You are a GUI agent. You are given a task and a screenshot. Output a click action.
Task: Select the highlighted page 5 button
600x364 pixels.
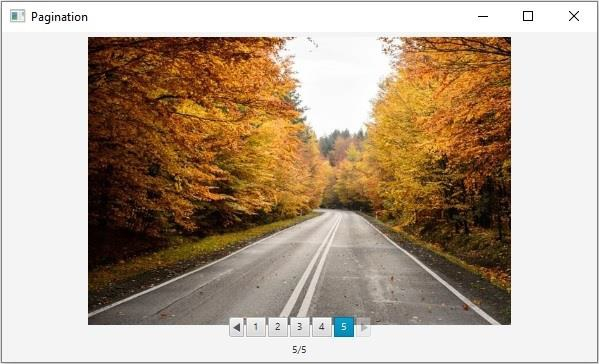pyautogui.click(x=344, y=328)
